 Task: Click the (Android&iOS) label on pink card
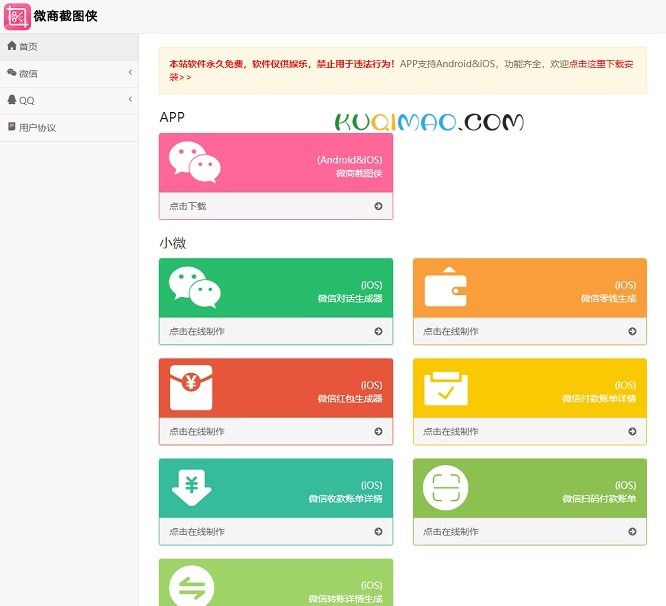click(350, 160)
